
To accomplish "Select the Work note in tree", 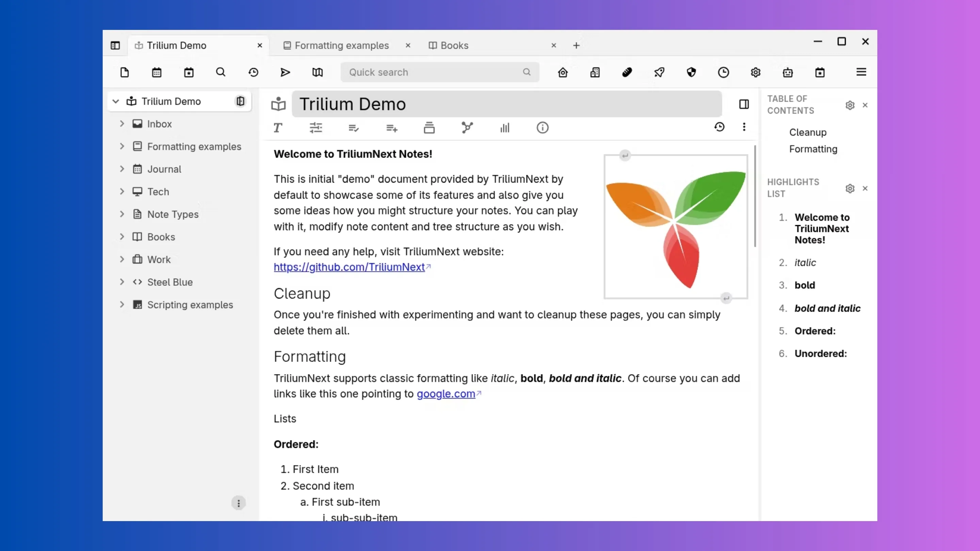I will [159, 259].
